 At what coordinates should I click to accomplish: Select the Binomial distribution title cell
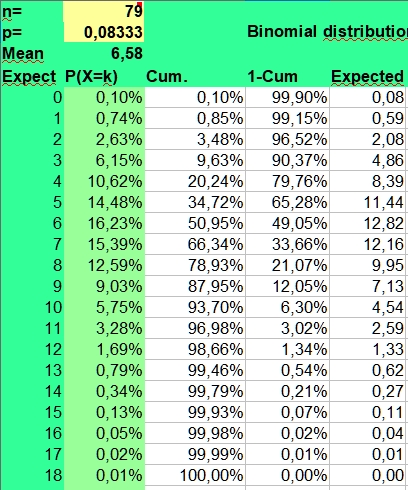tap(327, 32)
